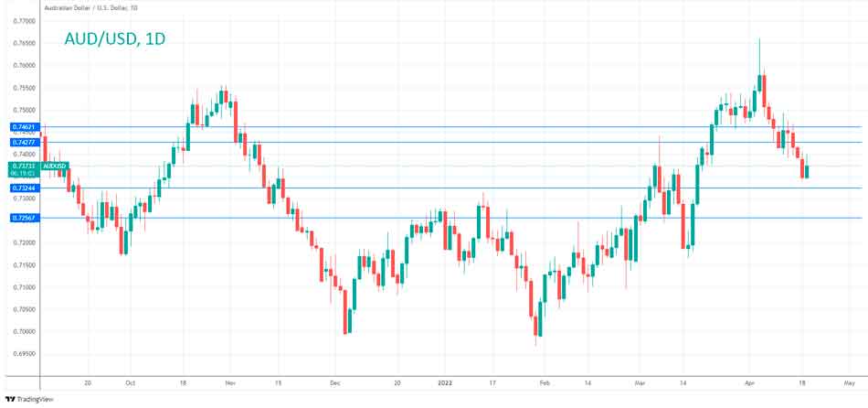Click the 0.74277 price level label
Screen dimensions: 868x408
point(22,143)
